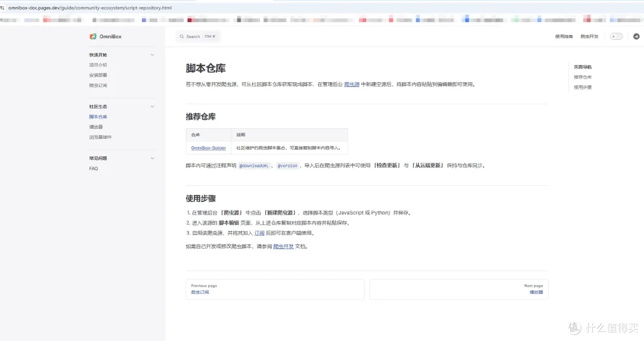This screenshot has height=341, width=644.
Task: Click the Search input box
Action: tap(199, 36)
